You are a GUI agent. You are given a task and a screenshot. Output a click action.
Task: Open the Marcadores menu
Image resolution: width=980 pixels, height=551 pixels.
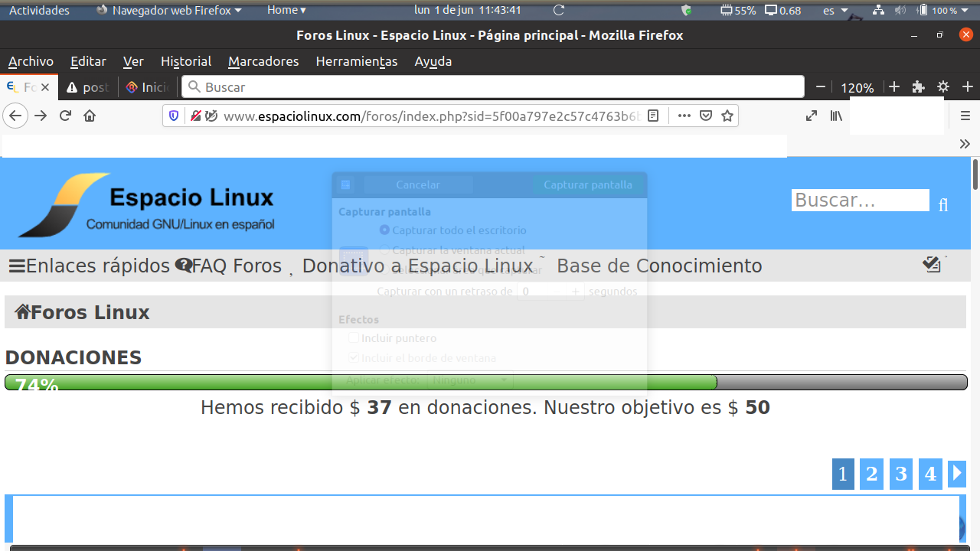(263, 61)
